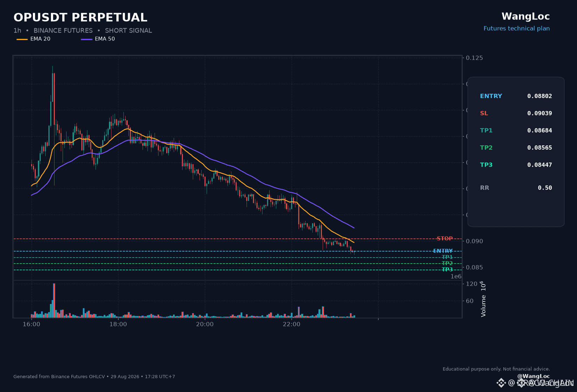The width and height of the screenshot is (577, 392).
Task: Click the RR label in the side panel
Action: click(x=485, y=188)
